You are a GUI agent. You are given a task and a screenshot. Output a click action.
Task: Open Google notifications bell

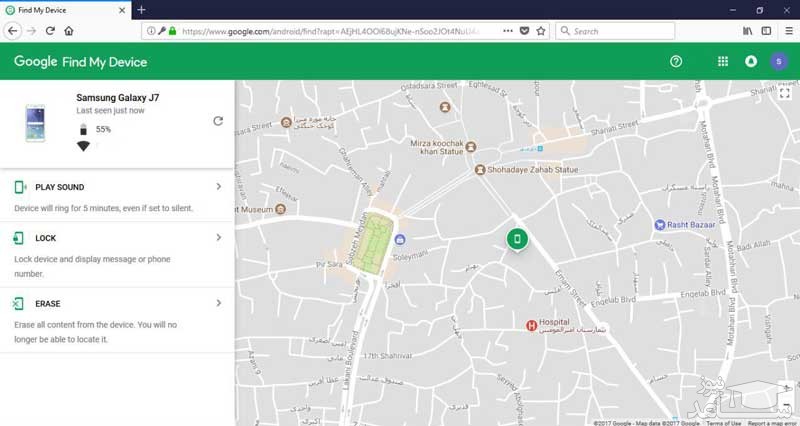751,62
